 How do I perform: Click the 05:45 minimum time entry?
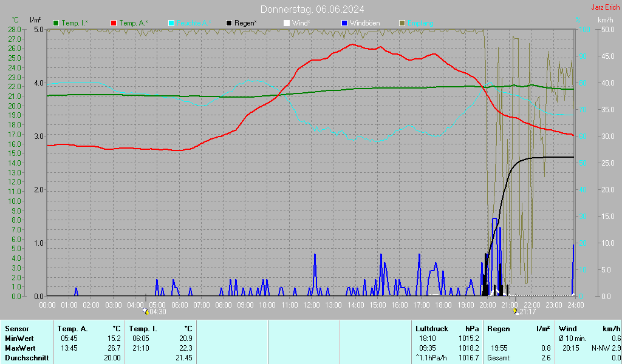coord(69,339)
